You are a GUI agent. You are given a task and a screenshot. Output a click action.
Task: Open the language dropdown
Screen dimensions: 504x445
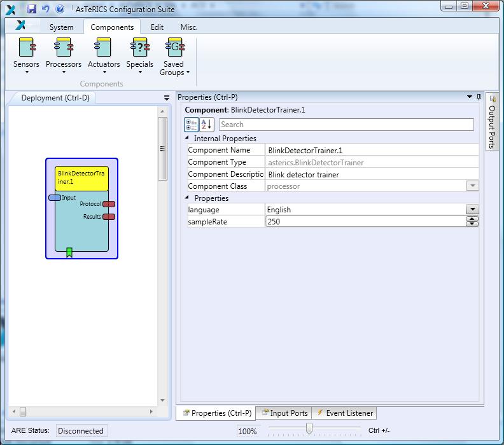coord(472,209)
